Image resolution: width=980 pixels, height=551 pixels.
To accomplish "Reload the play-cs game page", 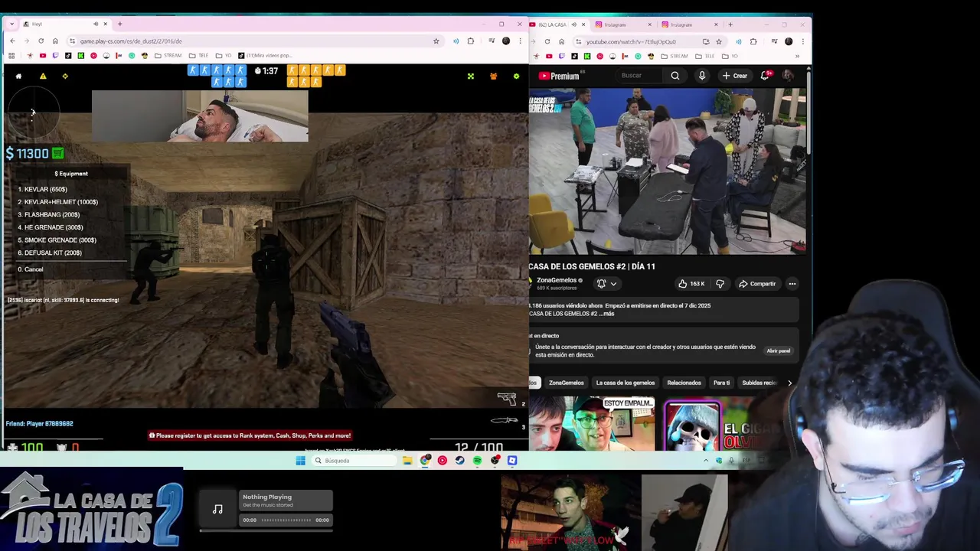I will click(x=41, y=41).
